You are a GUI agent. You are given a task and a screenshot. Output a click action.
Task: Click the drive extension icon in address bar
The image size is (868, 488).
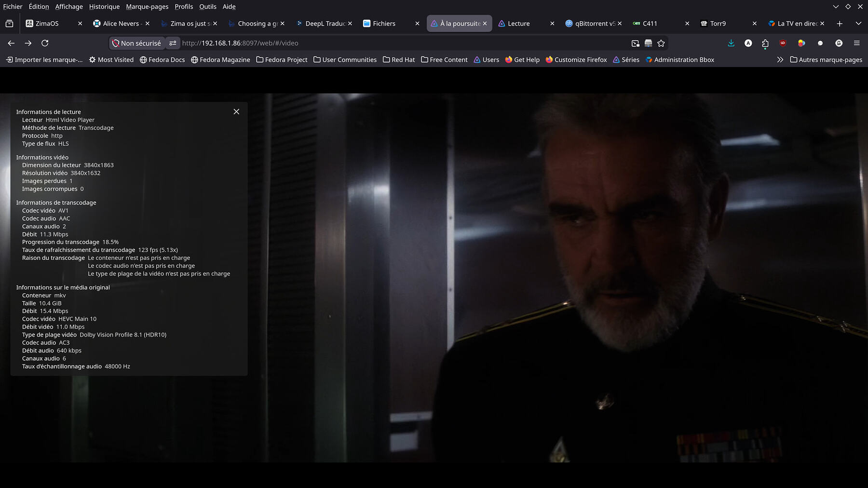click(x=649, y=43)
